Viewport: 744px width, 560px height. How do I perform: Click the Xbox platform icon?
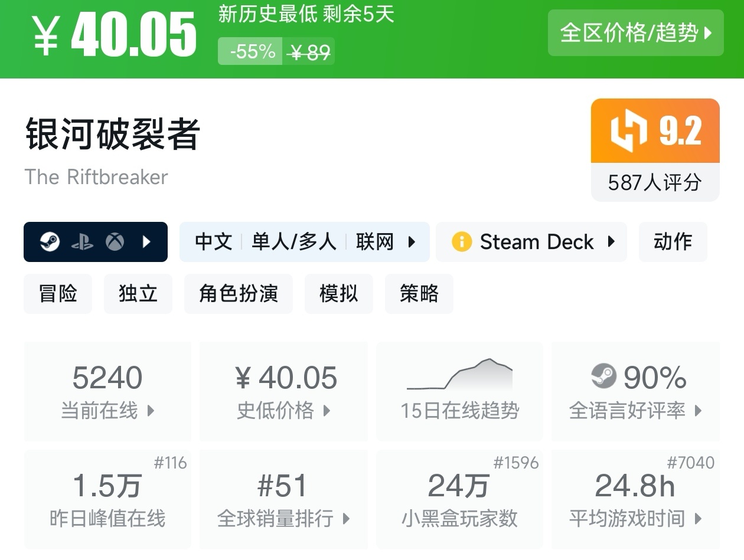click(115, 242)
